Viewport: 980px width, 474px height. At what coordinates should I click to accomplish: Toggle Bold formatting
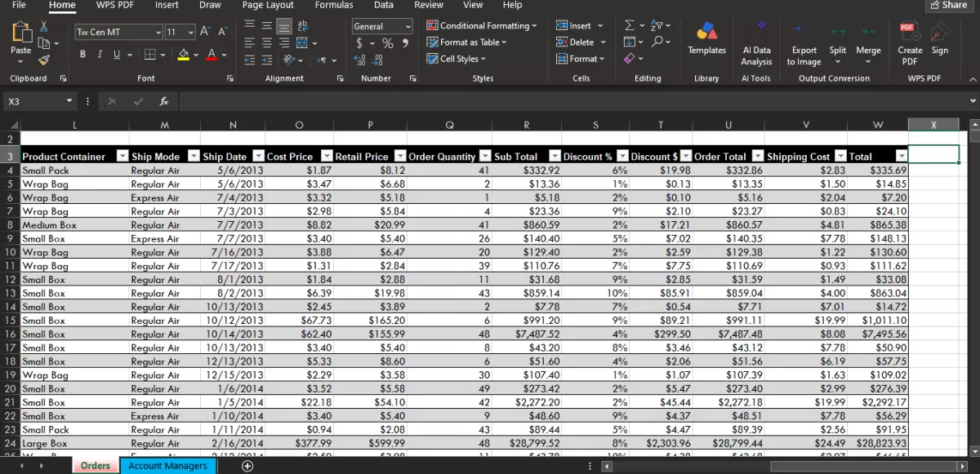click(x=82, y=55)
